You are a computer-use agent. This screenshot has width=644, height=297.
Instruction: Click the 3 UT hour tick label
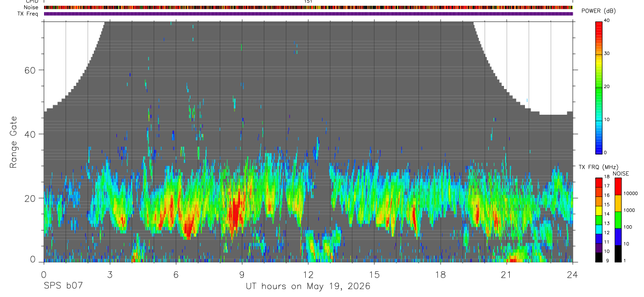point(110,274)
